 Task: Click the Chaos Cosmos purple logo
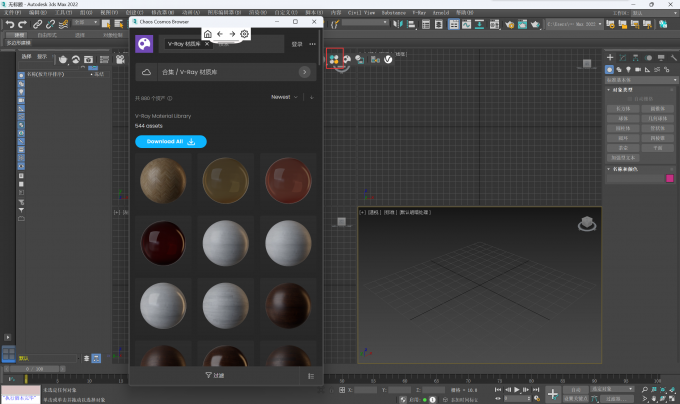pos(144,44)
